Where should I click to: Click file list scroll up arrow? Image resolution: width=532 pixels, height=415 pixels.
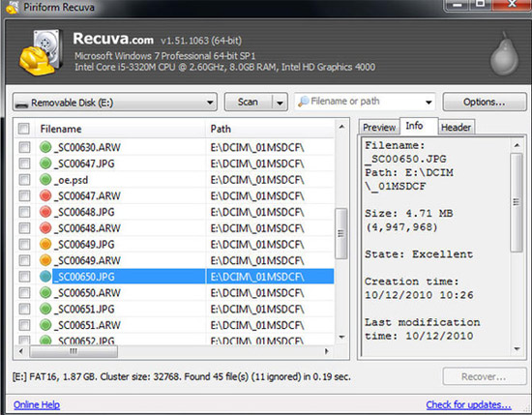(341, 127)
